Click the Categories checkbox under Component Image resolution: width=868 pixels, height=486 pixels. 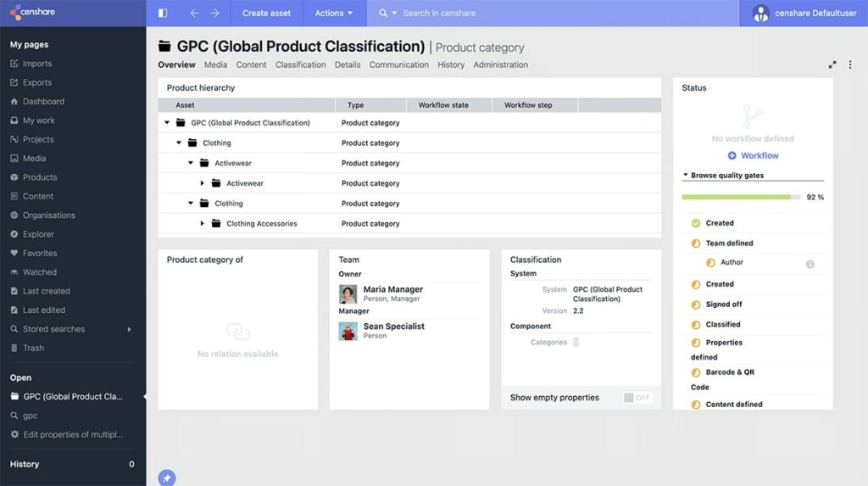click(576, 342)
